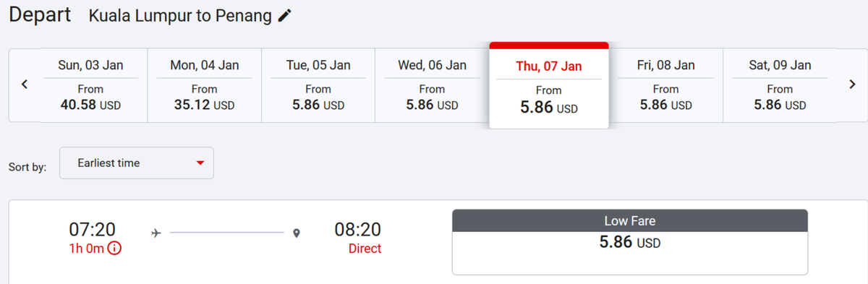Select the Mon, 04 Jan date tab

205,85
